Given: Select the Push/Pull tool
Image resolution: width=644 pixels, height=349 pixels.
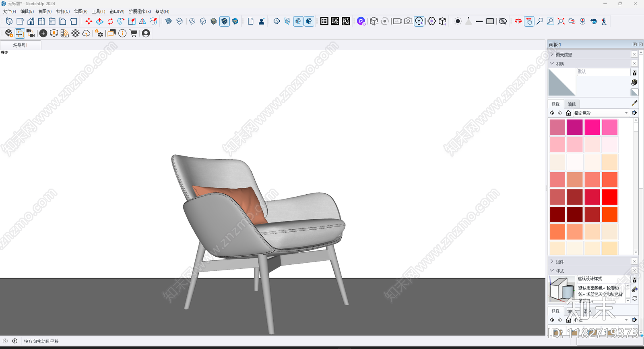Looking at the screenshot, I should coord(99,21).
